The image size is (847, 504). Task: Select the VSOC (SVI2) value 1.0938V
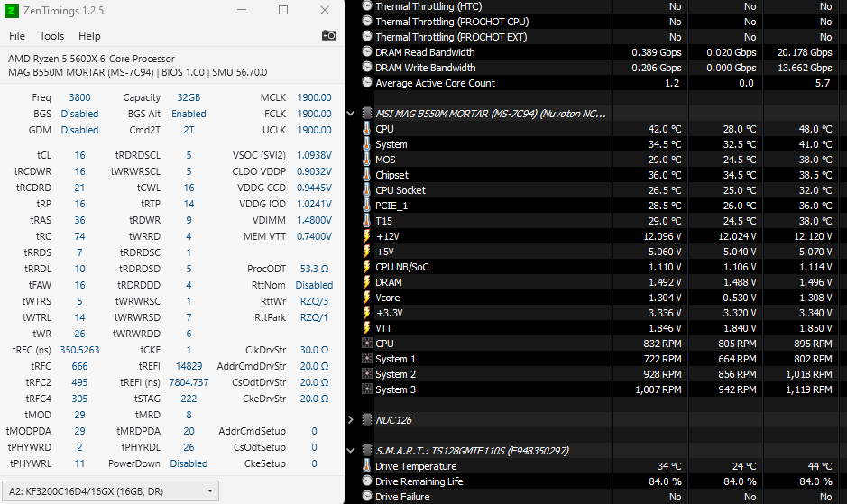(315, 155)
